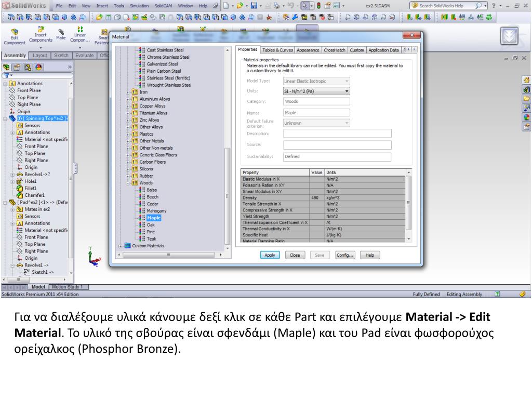The height and width of the screenshot is (399, 532).
Task: Click the Save floppy disk icon
Action: 254,5
